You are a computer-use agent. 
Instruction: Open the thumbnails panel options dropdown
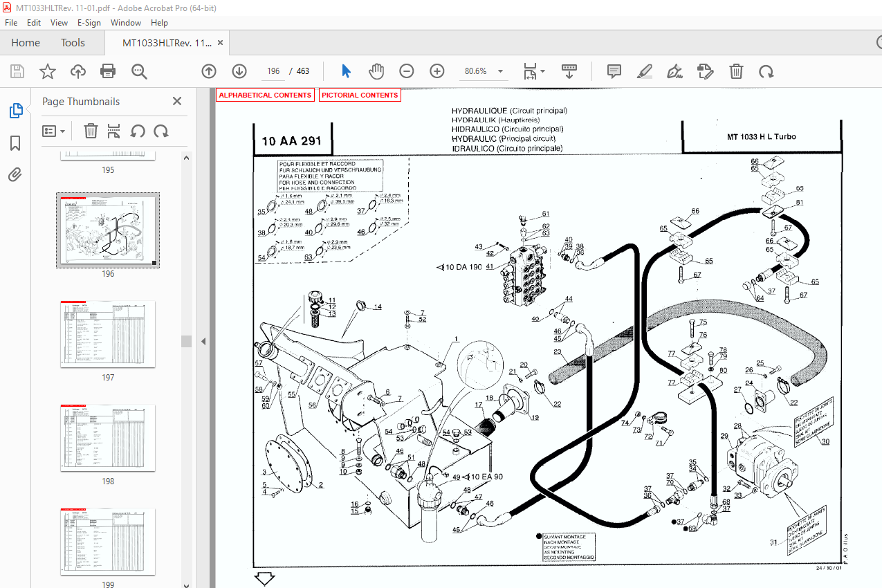pos(53,131)
